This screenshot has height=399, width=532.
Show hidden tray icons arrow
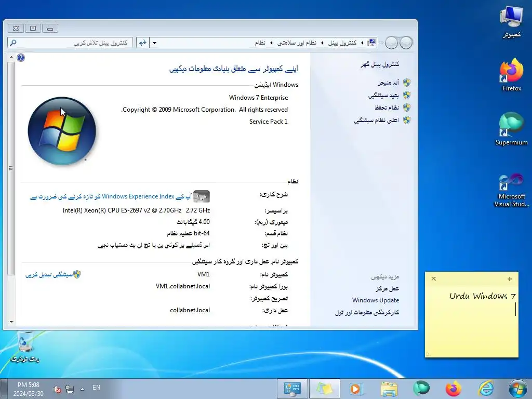82,389
